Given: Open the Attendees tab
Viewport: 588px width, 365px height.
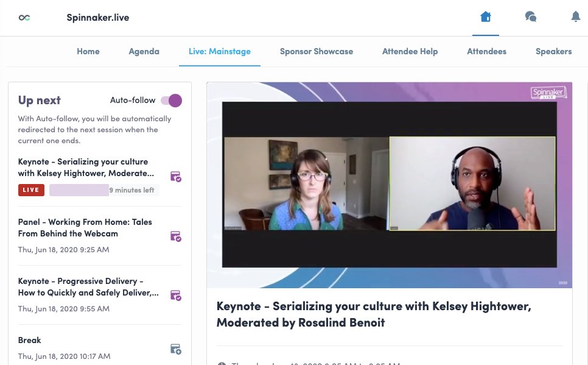Looking at the screenshot, I should point(486,51).
